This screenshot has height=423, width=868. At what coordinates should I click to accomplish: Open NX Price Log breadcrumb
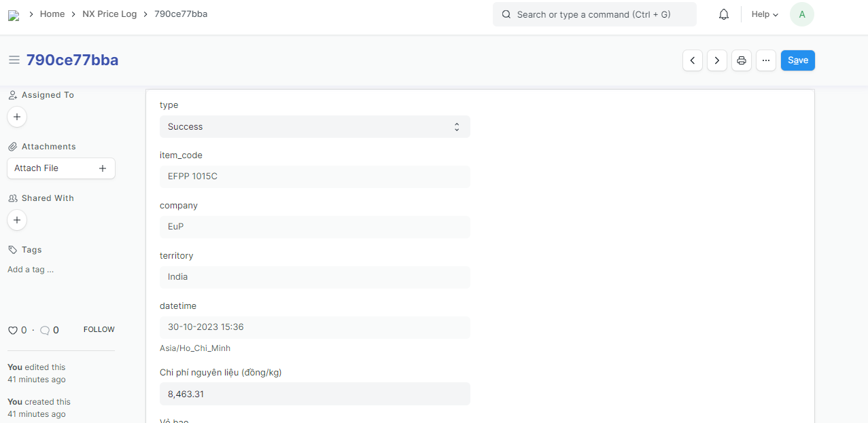[109, 14]
